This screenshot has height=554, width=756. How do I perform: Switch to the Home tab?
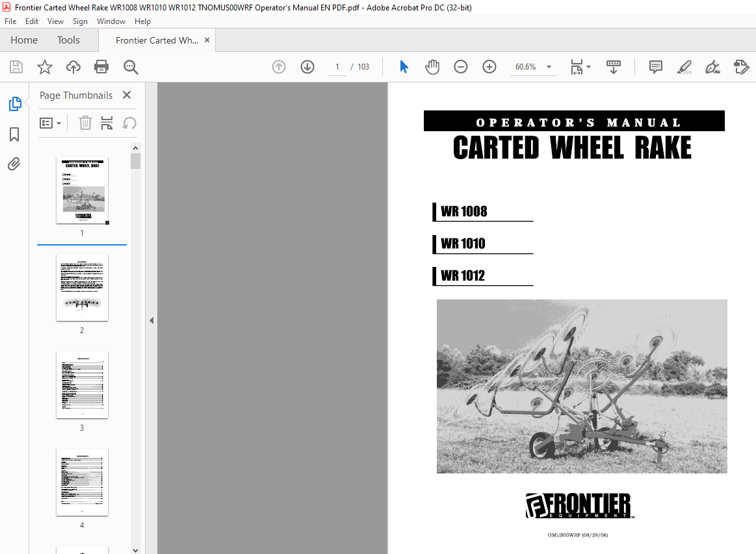[x=24, y=40]
